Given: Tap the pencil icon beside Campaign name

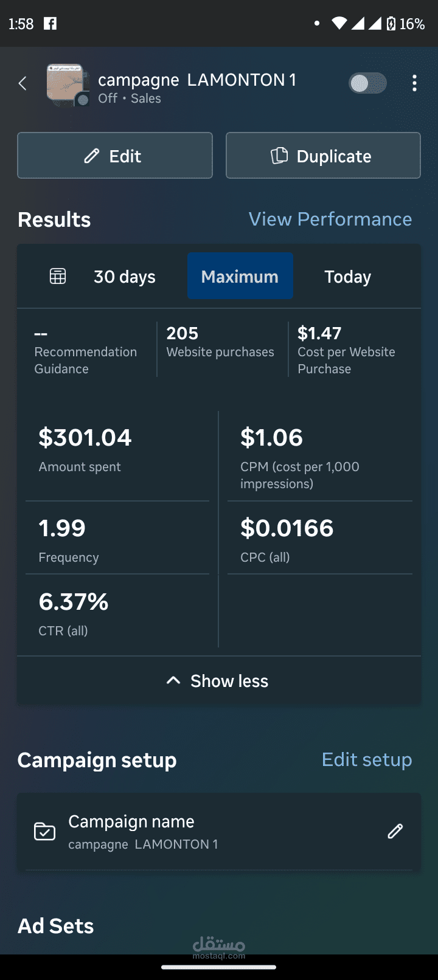Looking at the screenshot, I should pyautogui.click(x=395, y=831).
